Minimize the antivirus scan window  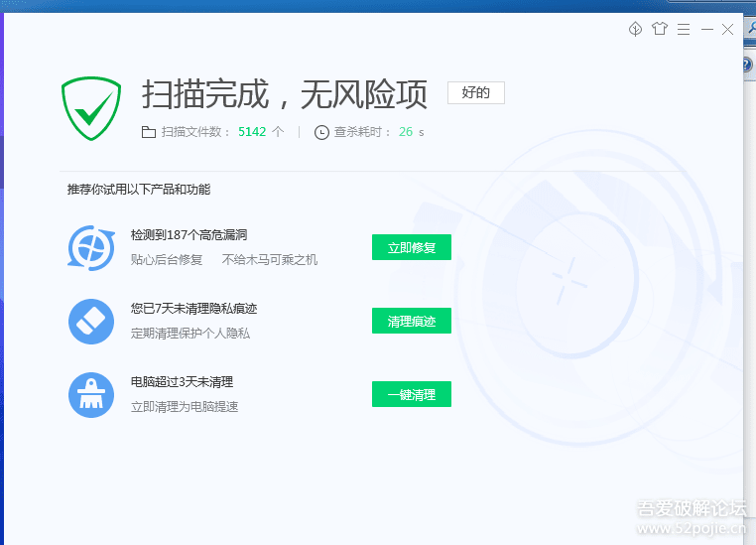pyautogui.click(x=707, y=30)
